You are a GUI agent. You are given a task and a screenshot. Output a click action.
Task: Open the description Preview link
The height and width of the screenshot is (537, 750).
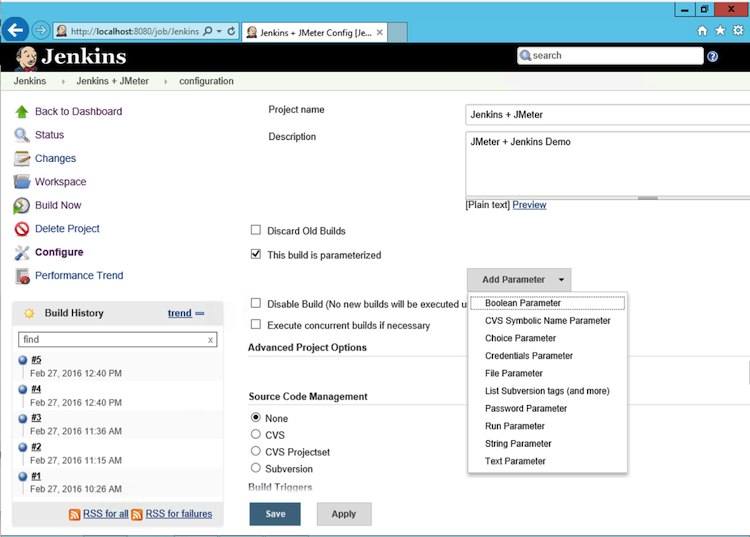[x=529, y=205]
